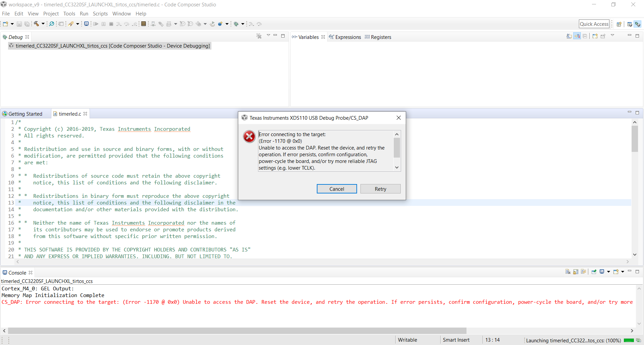Switch to the CCS Debug perspective
644x345 pixels.
pos(638,24)
